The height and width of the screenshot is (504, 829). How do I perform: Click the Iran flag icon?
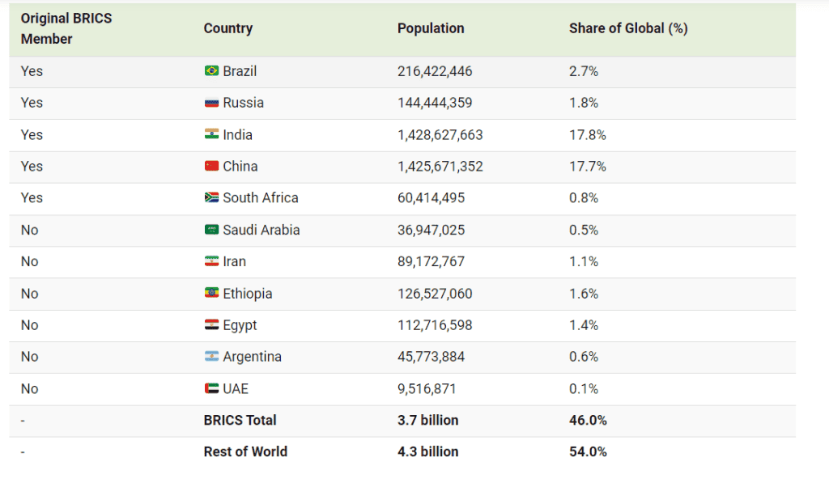pyautogui.click(x=211, y=261)
